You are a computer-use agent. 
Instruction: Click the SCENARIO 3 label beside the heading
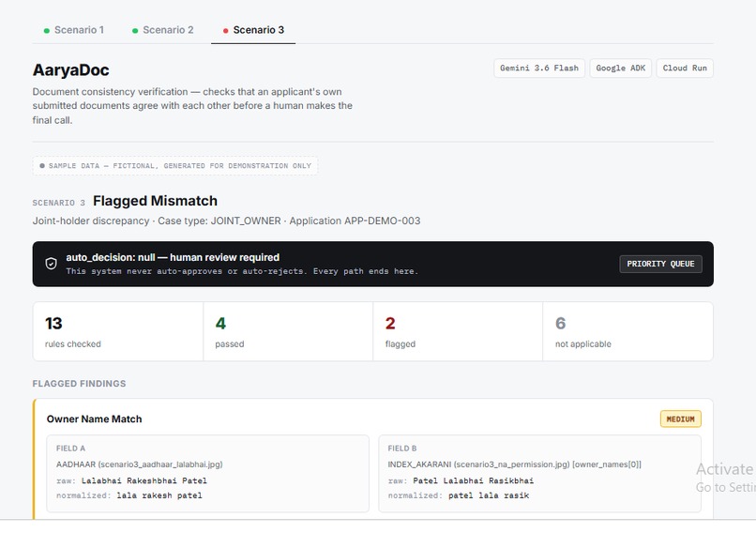58,203
